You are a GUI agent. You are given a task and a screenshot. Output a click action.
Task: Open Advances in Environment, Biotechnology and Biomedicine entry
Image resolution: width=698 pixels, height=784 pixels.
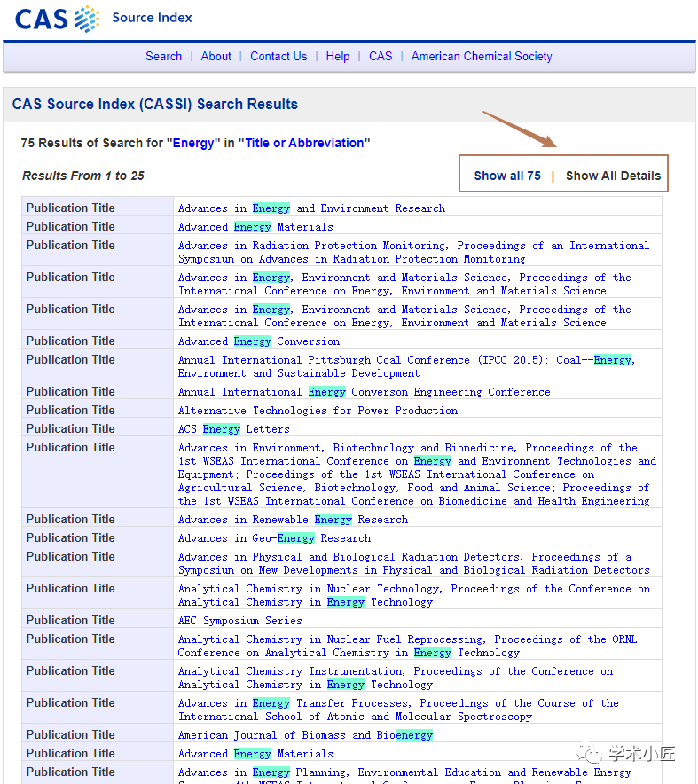pos(417,474)
